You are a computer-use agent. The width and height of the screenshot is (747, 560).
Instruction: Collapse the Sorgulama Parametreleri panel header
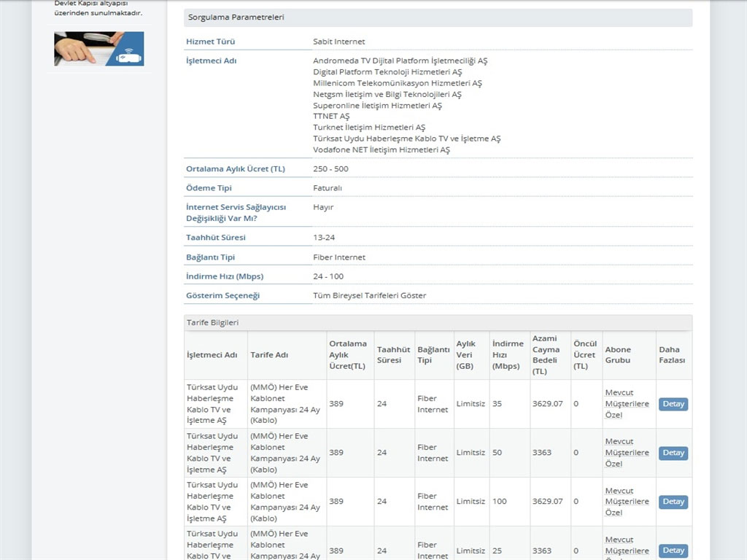[x=438, y=17]
